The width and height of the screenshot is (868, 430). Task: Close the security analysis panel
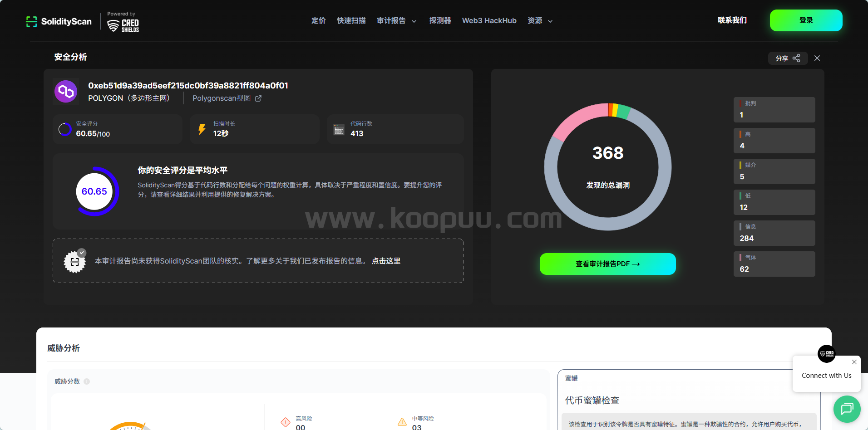point(817,58)
